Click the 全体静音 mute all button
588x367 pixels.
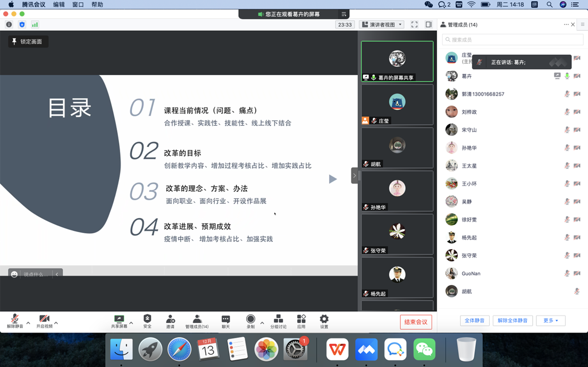coord(474,321)
